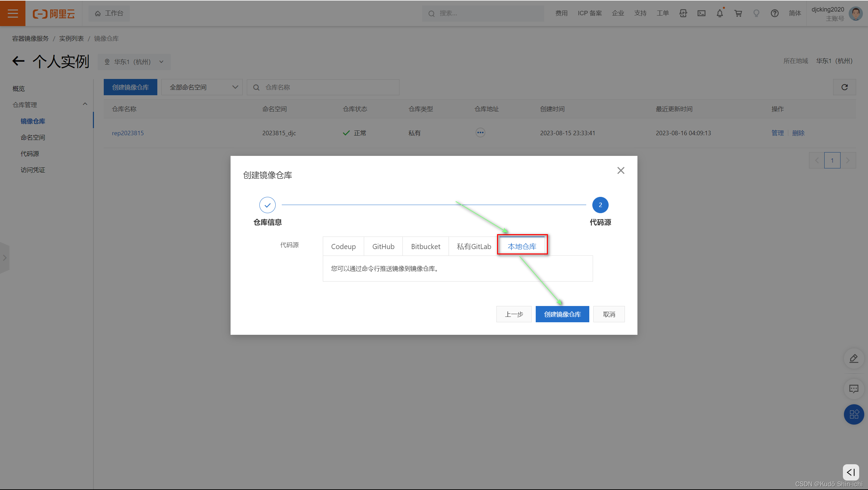Open the 全部命名空间 dropdown
The image size is (868, 490).
[x=202, y=87]
